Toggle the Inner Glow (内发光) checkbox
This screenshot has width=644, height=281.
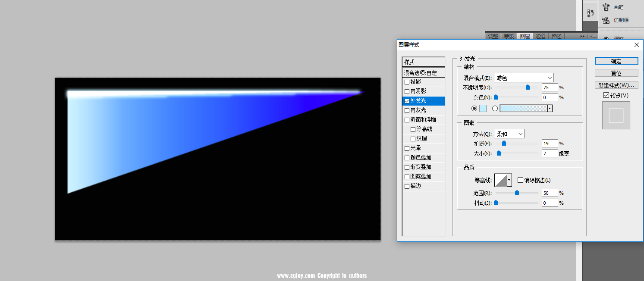click(x=407, y=110)
